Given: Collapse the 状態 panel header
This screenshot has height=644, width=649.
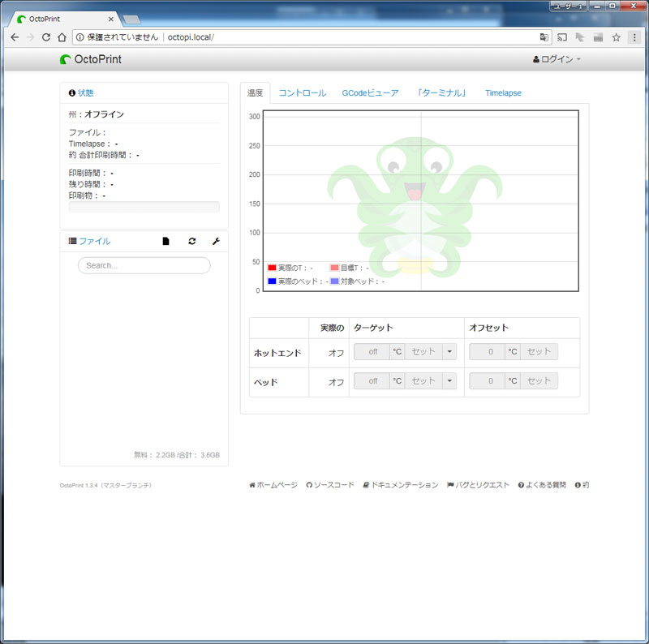Looking at the screenshot, I should 86,93.
